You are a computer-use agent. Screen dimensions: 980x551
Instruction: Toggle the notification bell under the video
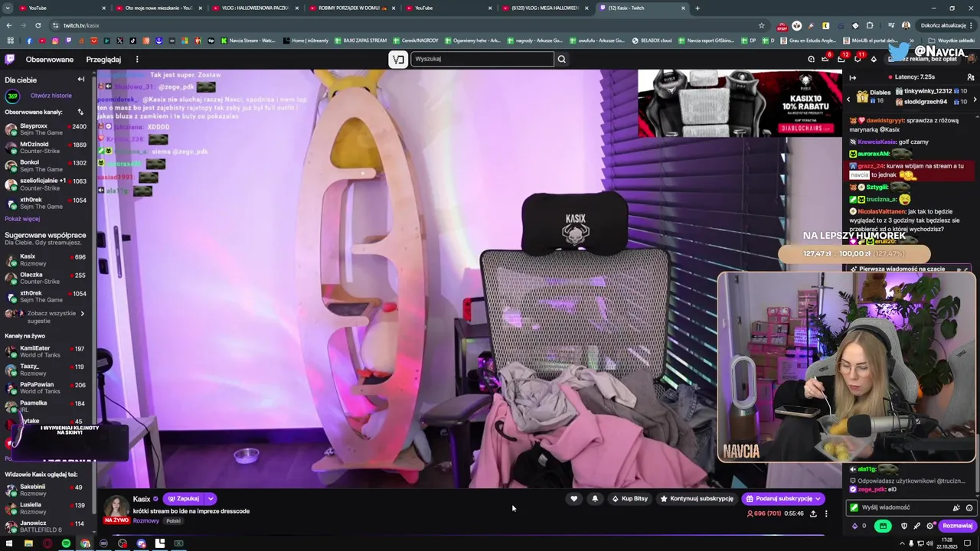click(595, 498)
